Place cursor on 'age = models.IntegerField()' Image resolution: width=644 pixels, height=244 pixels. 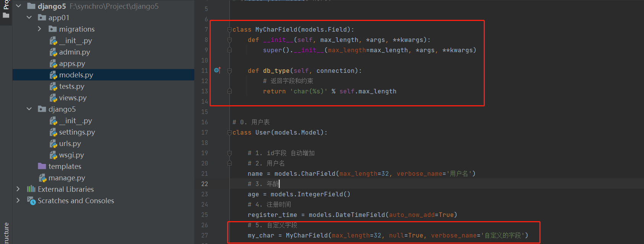coord(299,194)
